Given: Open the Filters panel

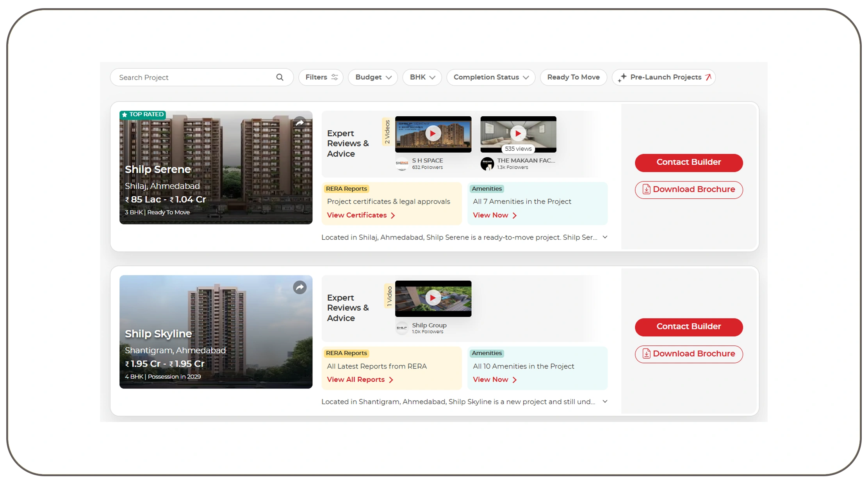Looking at the screenshot, I should point(321,77).
